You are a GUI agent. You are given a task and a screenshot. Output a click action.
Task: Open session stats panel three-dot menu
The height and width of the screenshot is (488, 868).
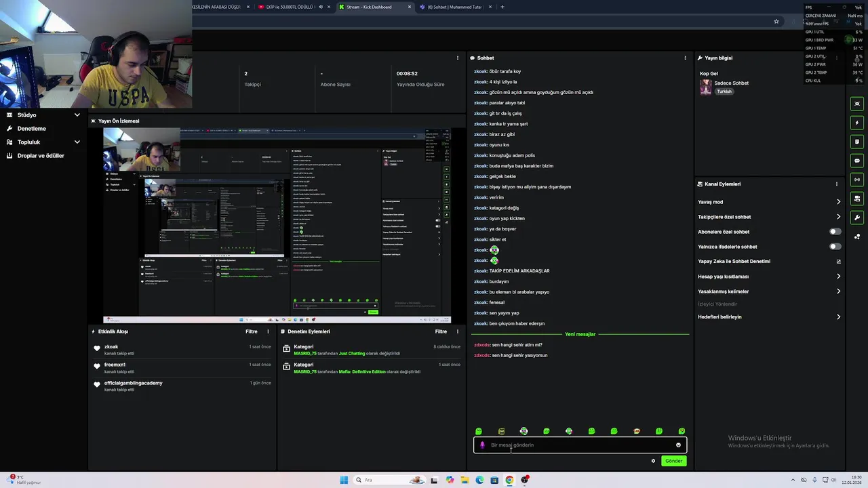pos(457,58)
